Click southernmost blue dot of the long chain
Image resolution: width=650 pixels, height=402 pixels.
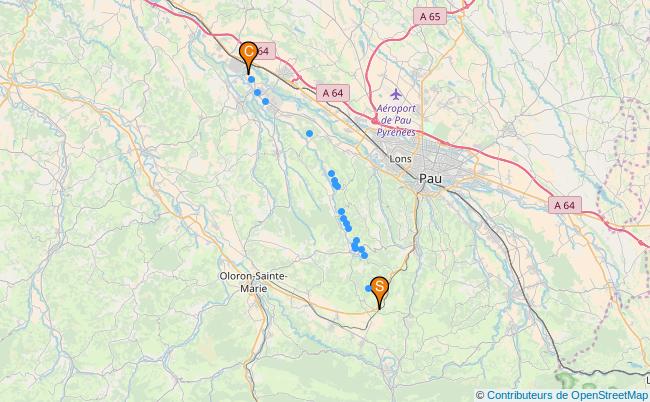364,255
